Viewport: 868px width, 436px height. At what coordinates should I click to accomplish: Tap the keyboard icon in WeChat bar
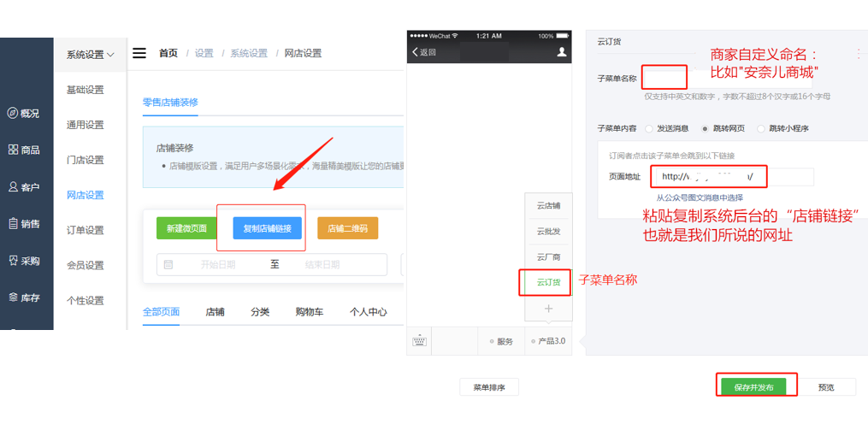[x=419, y=341]
